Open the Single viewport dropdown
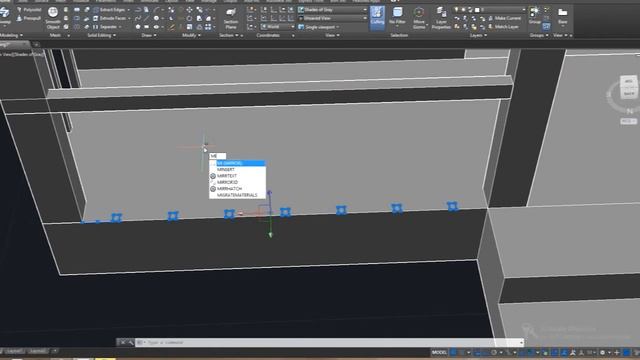Image resolution: width=640 pixels, height=360 pixels. click(318, 27)
